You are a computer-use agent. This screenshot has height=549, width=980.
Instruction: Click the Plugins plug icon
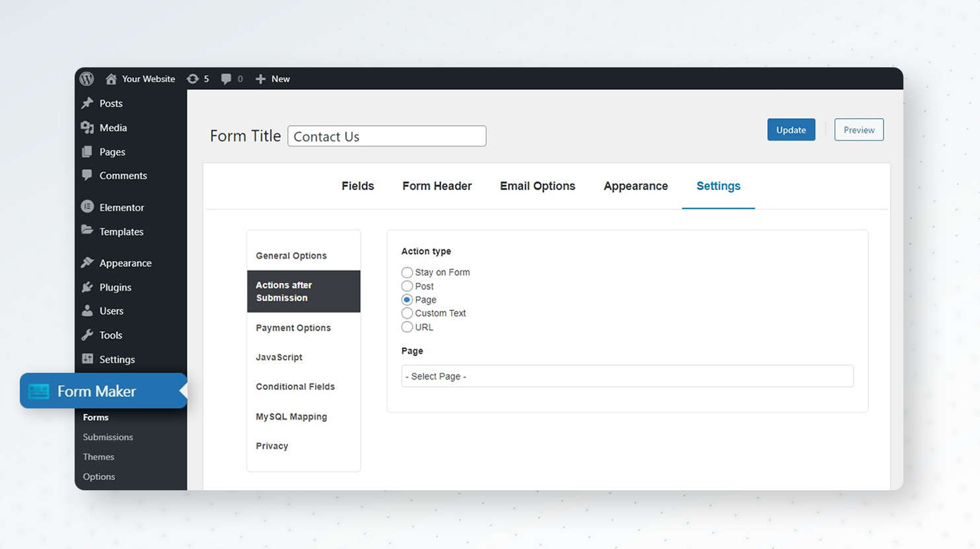[87, 287]
